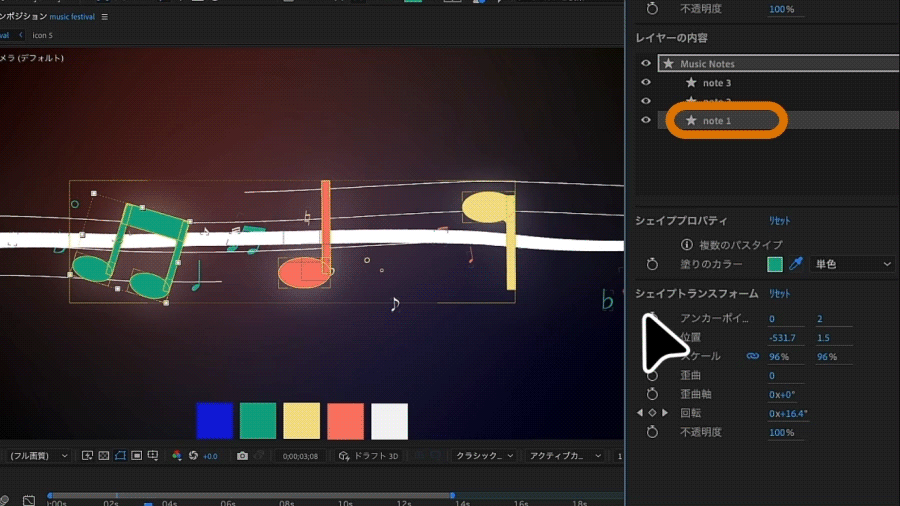
Task: Click the large yellow note in the viewer
Action: coord(491,241)
